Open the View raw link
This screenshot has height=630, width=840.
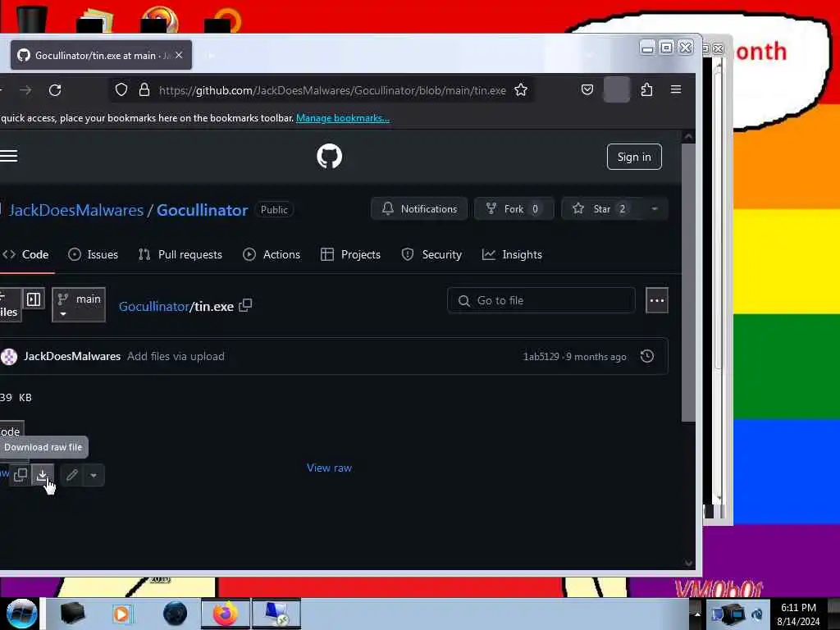[x=329, y=468]
